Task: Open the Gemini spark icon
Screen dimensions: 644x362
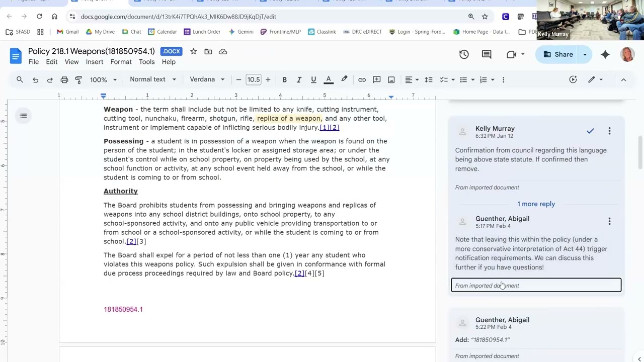Action: pyautogui.click(x=605, y=54)
